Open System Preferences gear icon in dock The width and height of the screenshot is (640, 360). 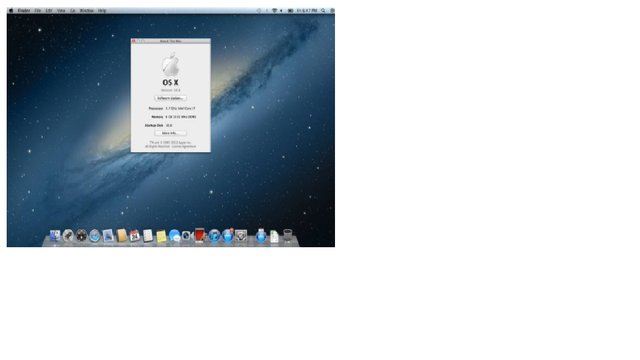[x=241, y=236]
